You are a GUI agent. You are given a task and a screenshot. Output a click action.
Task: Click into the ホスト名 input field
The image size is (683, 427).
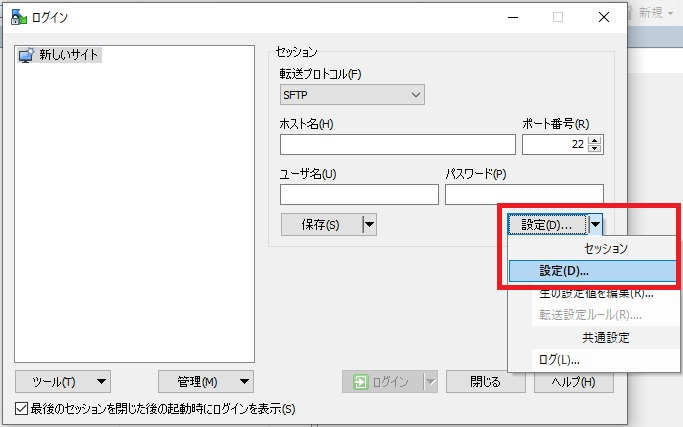pyautogui.click(x=397, y=145)
